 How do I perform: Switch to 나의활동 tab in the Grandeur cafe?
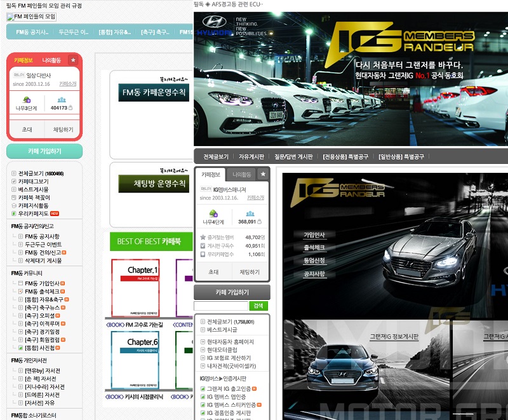click(x=242, y=174)
